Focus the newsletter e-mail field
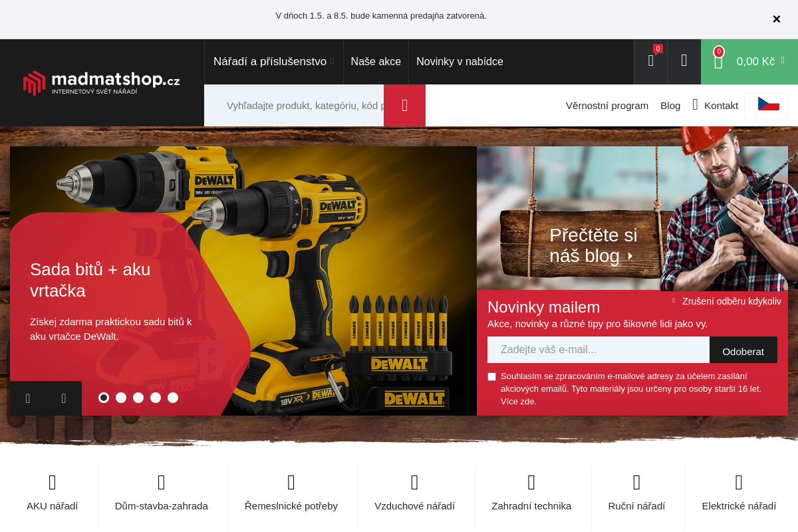Screen dimensions: 798x532 (598, 350)
